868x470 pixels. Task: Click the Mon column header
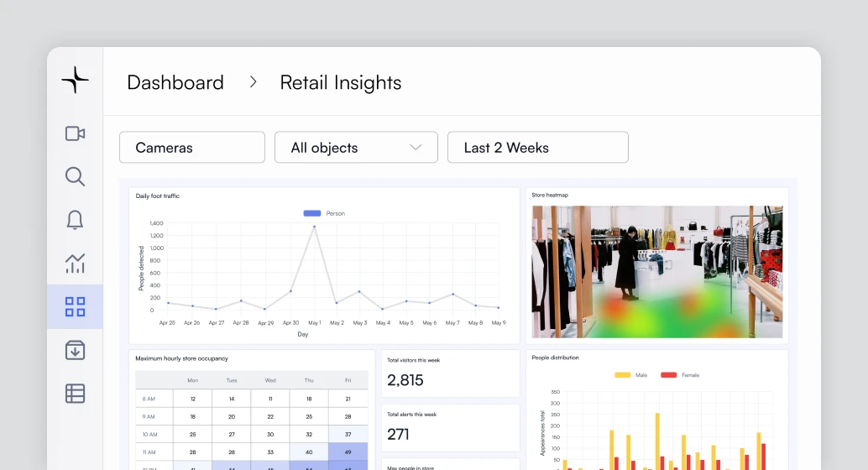[x=192, y=380]
